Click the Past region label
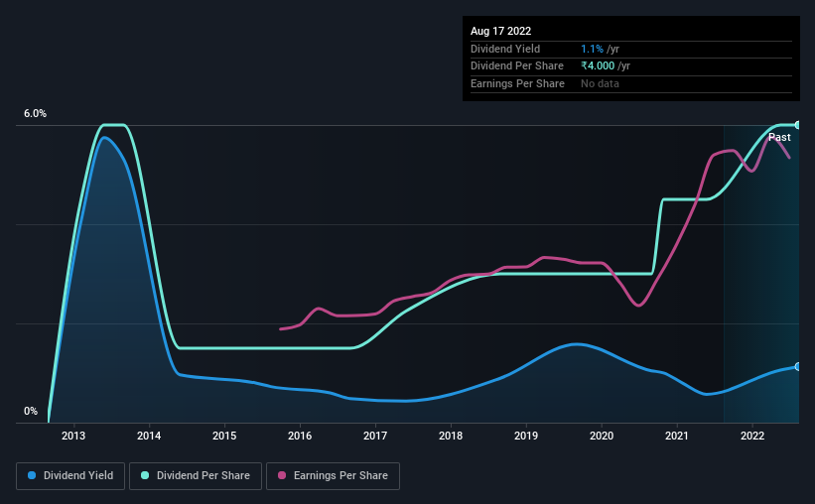 pos(779,137)
